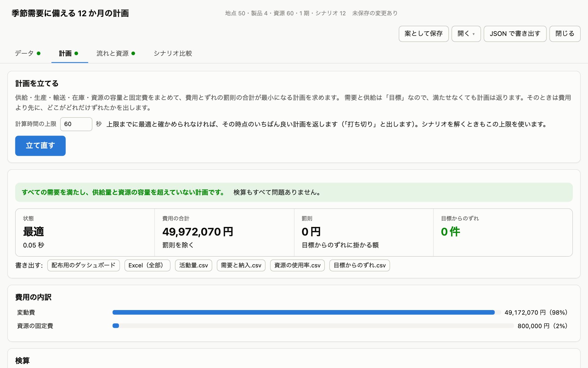Select the 最適 status text

click(34, 232)
